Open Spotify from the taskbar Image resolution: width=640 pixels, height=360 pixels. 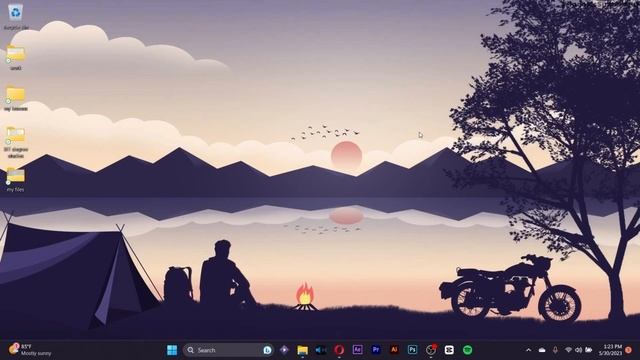coord(467,350)
